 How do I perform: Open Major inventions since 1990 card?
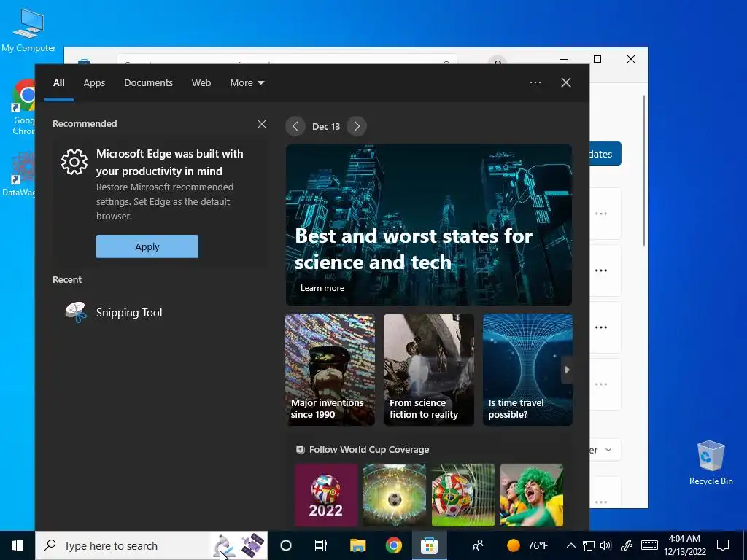tap(330, 370)
